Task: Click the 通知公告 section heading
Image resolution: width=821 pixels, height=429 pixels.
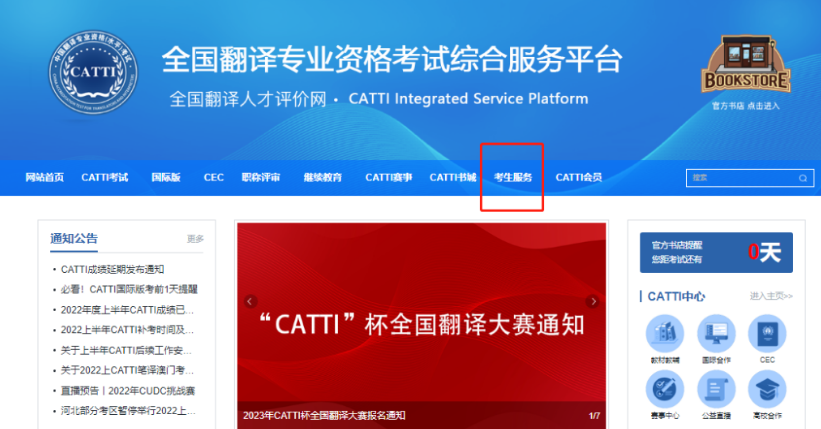Action: [x=74, y=238]
